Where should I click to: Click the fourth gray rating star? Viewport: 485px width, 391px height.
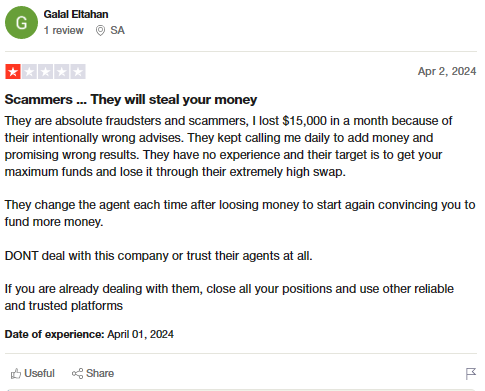click(62, 72)
